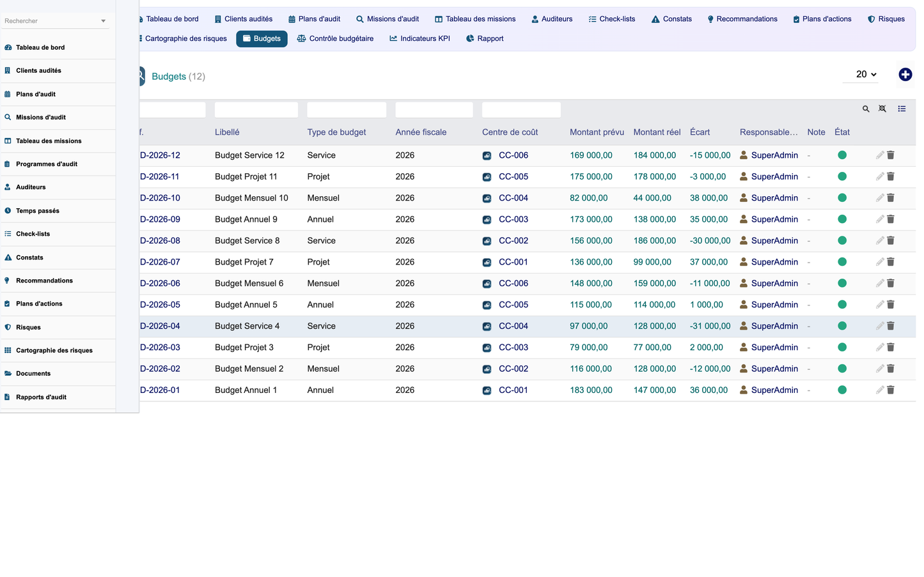The image size is (924, 577).
Task: Open cost center CC-005 link in D-2026-11 row
Action: (x=513, y=176)
